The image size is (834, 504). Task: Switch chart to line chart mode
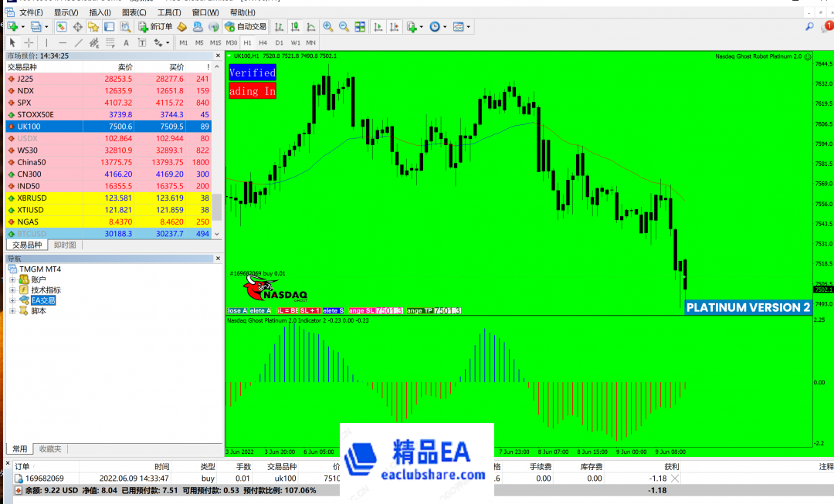point(311,26)
